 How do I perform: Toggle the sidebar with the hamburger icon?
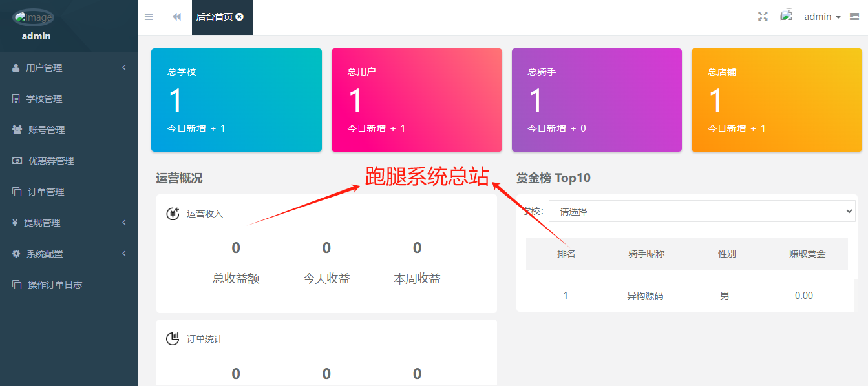(148, 17)
